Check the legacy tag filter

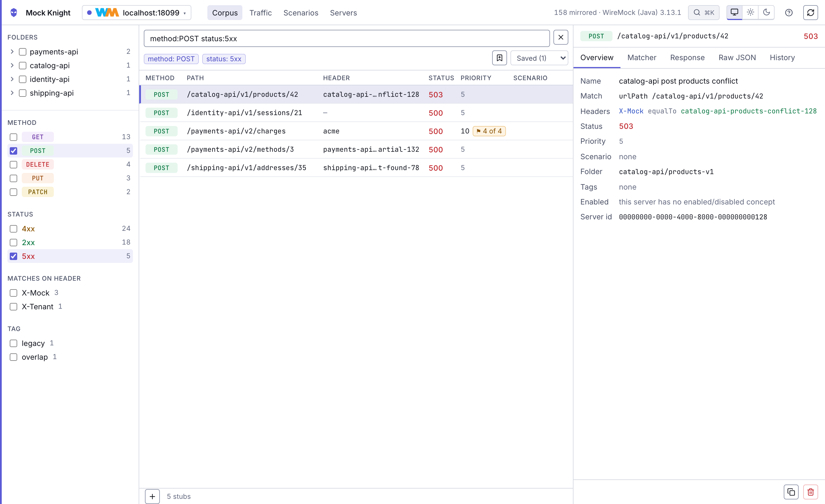[13, 343]
